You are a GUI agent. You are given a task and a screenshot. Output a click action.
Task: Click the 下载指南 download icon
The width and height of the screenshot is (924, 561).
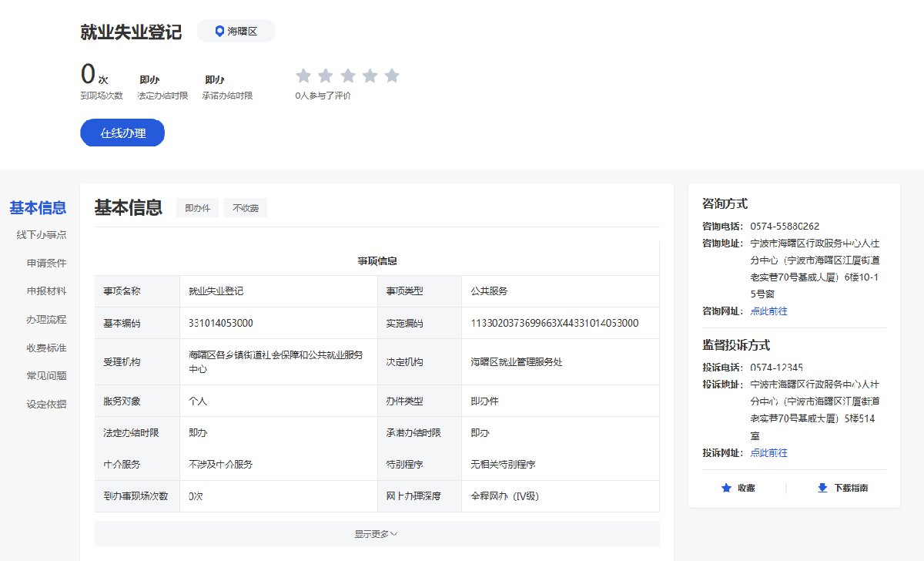(822, 488)
